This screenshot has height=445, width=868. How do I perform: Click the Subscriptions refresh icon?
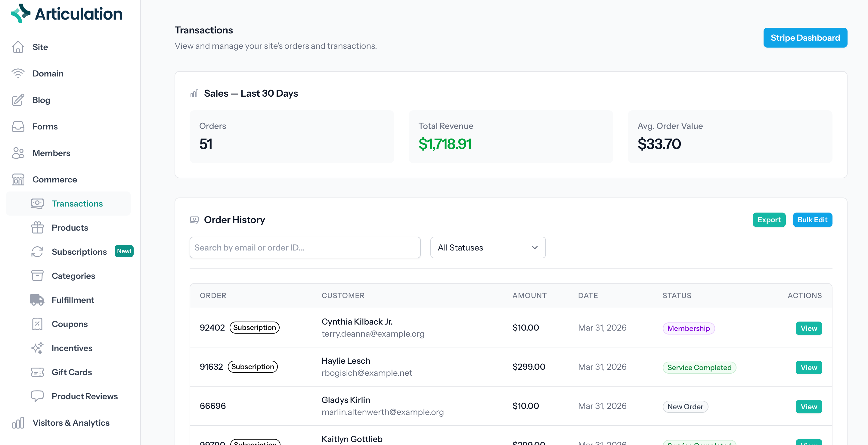click(37, 251)
